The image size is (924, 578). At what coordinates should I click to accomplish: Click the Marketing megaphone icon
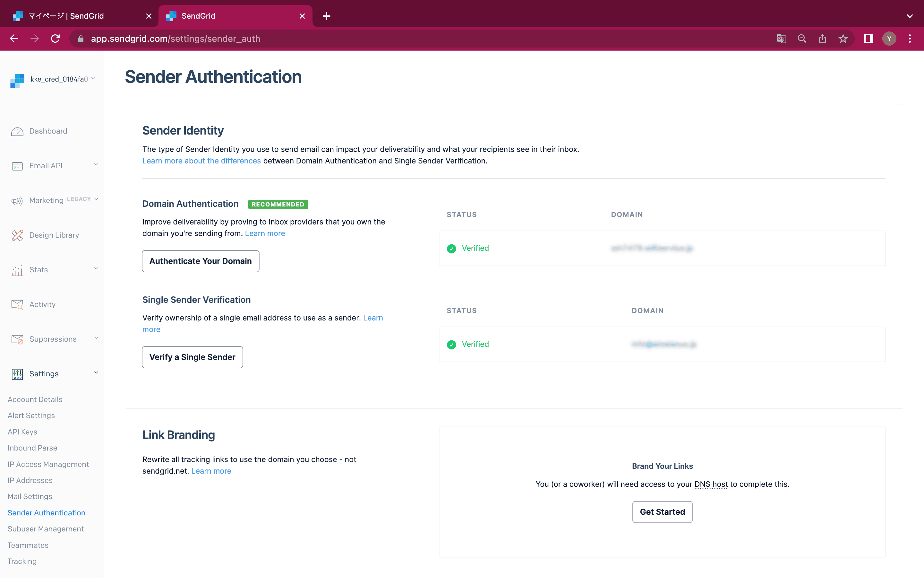click(x=17, y=201)
